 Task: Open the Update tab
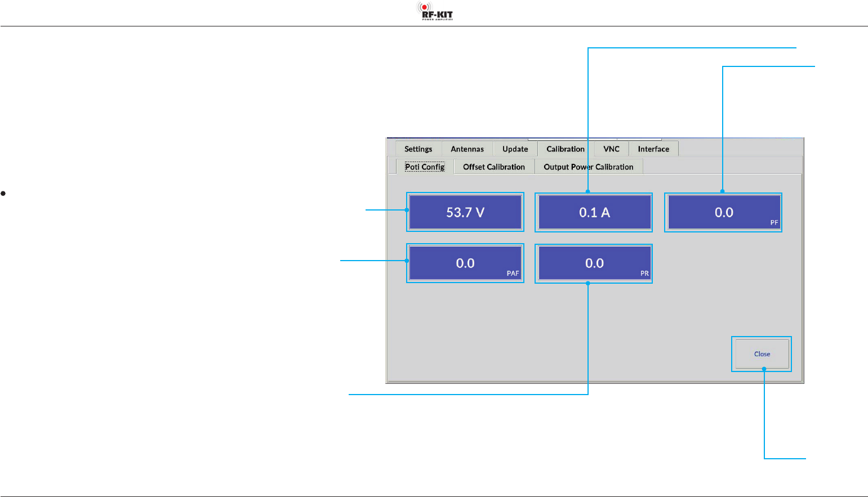(x=515, y=149)
